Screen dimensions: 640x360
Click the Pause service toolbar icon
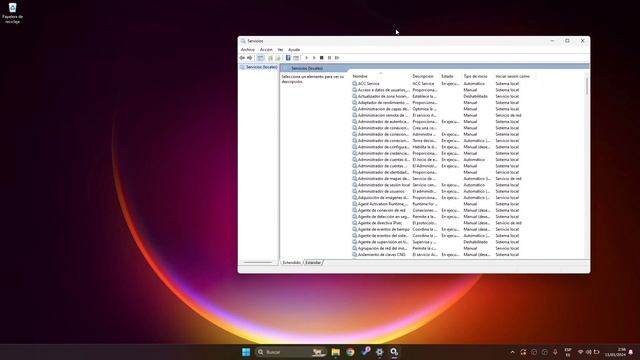click(x=329, y=58)
